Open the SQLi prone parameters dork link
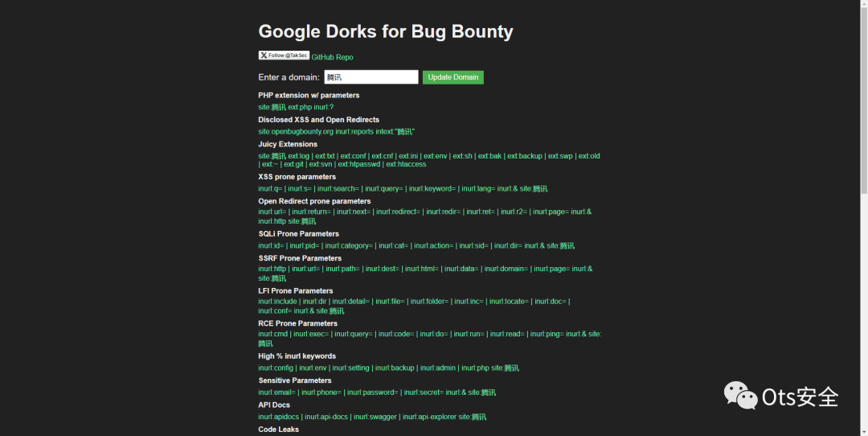Screen dimensions: 868x436 (416, 246)
